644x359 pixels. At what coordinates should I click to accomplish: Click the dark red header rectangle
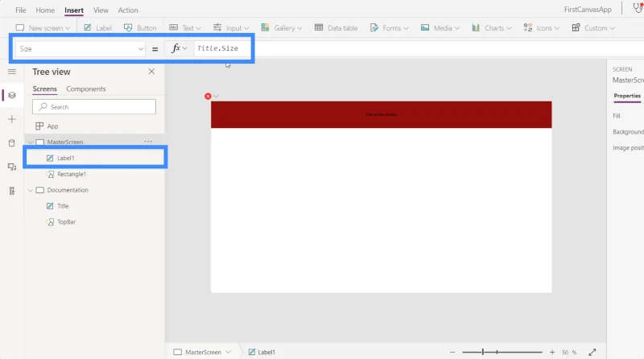tap(381, 114)
